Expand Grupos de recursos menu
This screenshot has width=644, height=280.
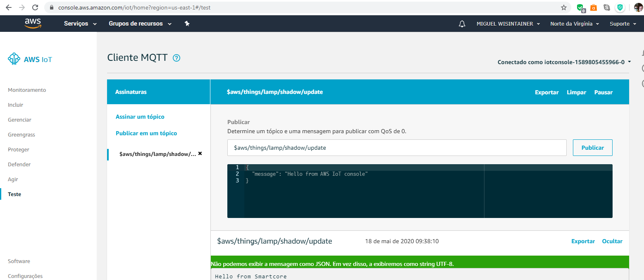pos(140,24)
